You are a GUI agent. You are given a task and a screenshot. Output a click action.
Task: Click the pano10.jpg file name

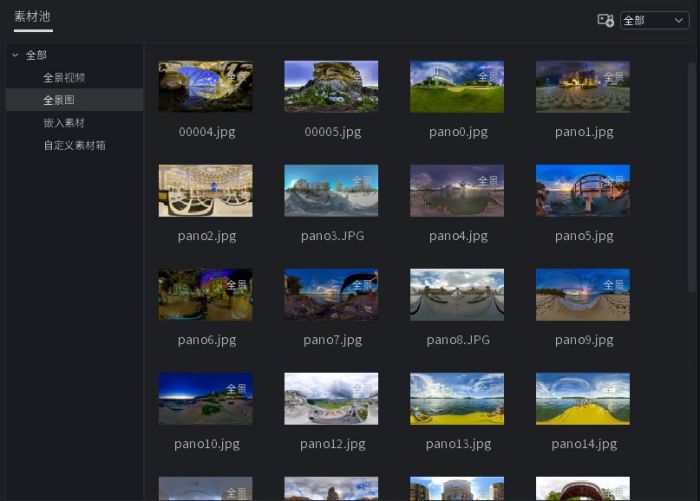click(x=207, y=444)
